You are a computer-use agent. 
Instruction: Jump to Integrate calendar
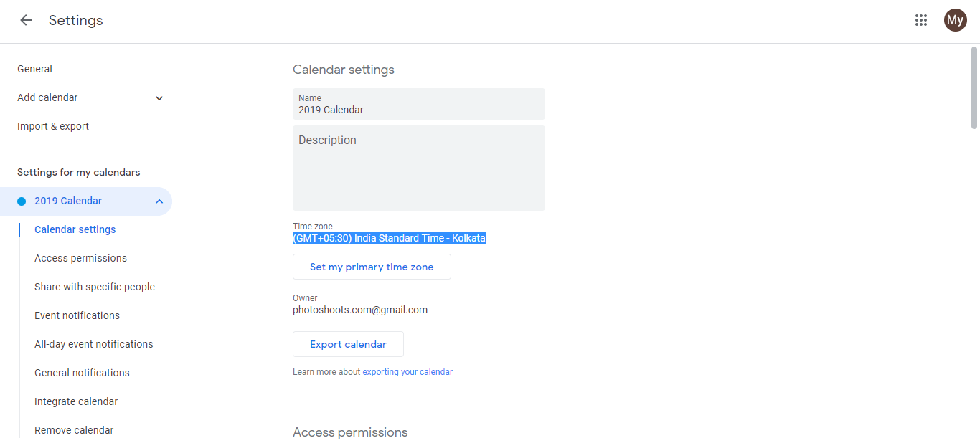pos(76,401)
